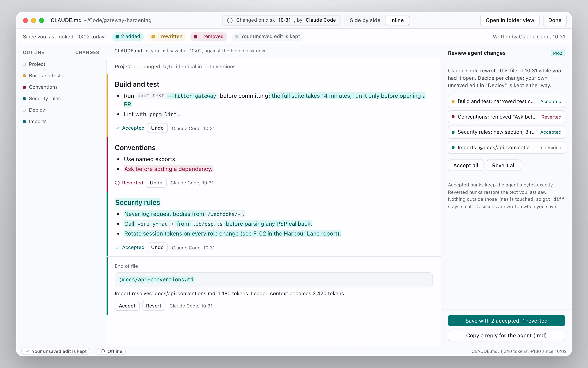Click the @docs/api-conventions.md code line
This screenshot has height=368, width=588.
[x=274, y=280]
